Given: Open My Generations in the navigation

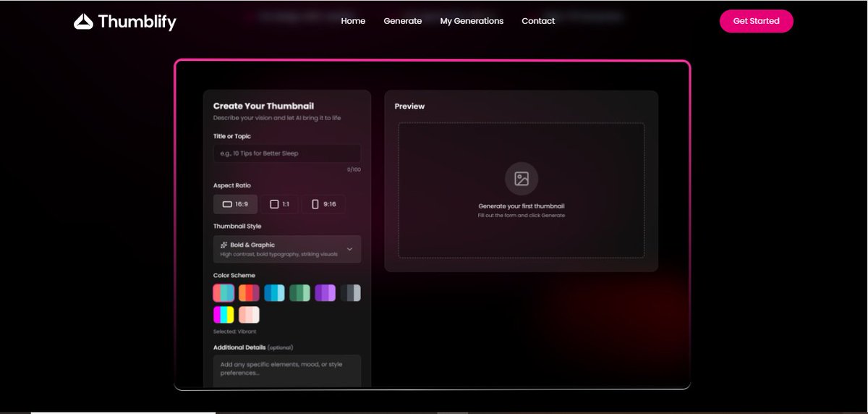Looking at the screenshot, I should click(x=472, y=21).
